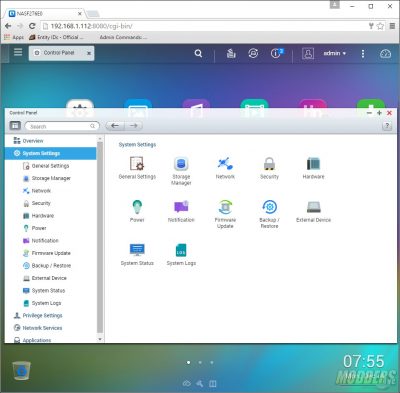The image size is (400, 393).
Task: Expand Privilege Settings in the sidebar
Action: (42, 315)
